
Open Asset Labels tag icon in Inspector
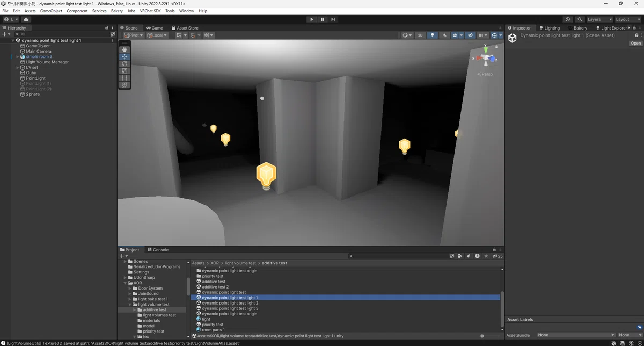(x=640, y=327)
